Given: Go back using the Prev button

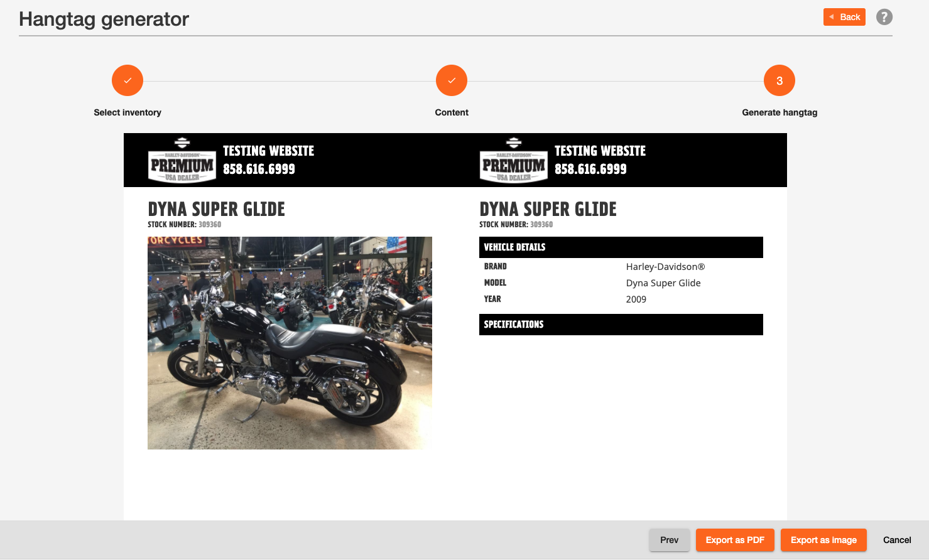Looking at the screenshot, I should pyautogui.click(x=670, y=540).
